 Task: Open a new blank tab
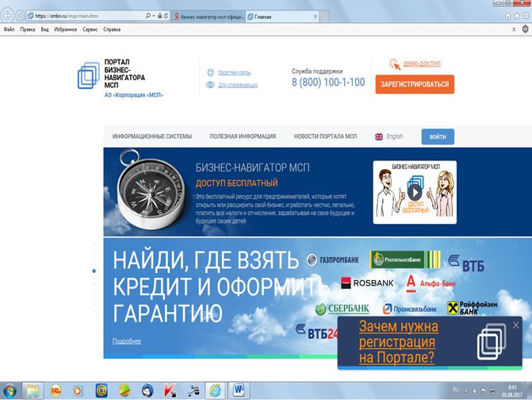click(324, 17)
